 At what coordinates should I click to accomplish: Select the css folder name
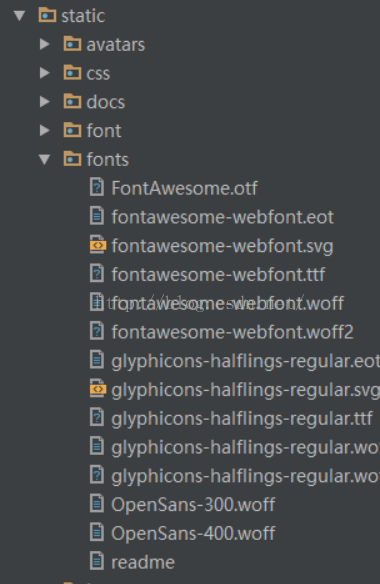(x=98, y=73)
